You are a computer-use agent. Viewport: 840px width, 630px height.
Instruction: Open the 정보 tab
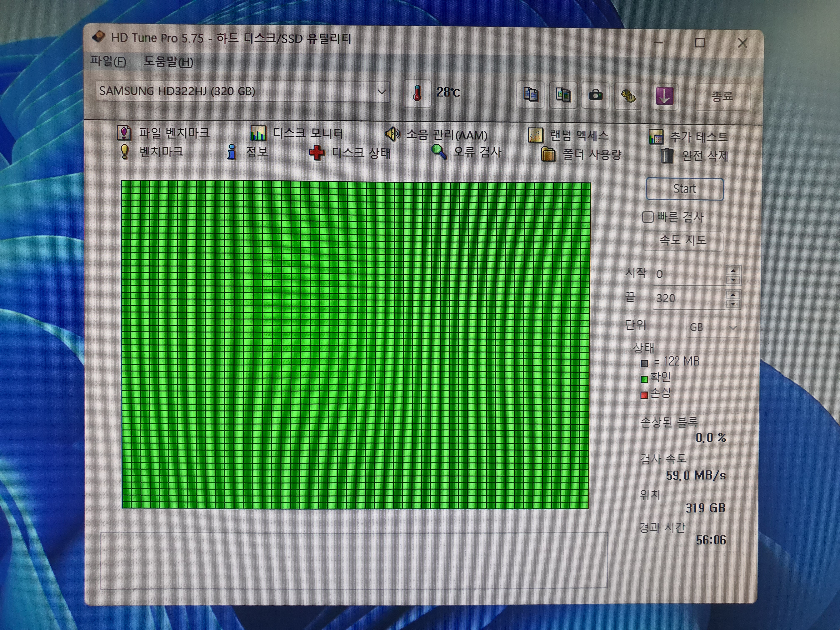click(x=247, y=152)
